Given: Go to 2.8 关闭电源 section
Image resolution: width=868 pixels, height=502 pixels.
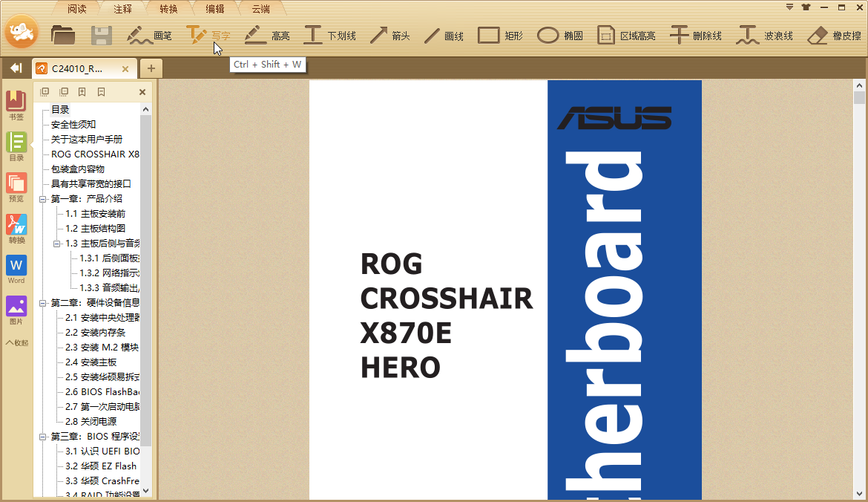Looking at the screenshot, I should (91, 422).
